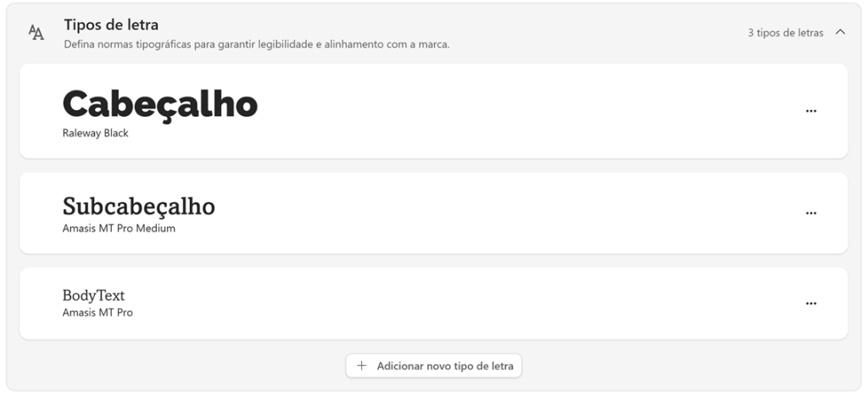Click the BodyText preview text
The image size is (868, 398).
pos(93,296)
